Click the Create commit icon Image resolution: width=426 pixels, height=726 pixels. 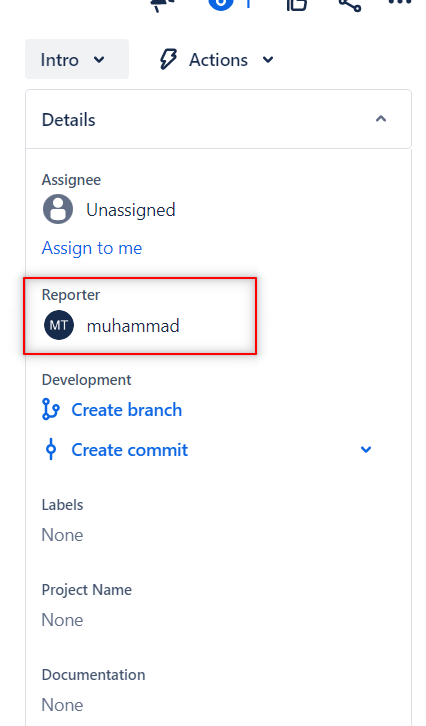(51, 450)
